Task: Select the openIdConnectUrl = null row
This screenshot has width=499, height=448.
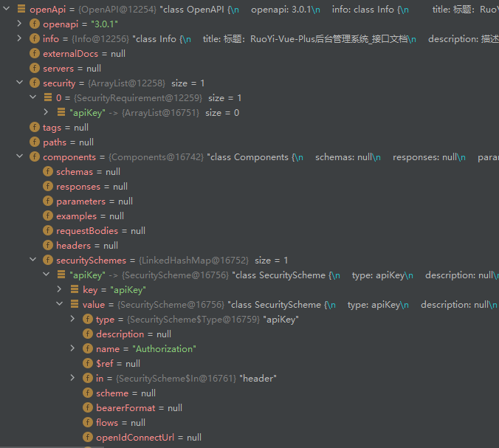Action: [250, 437]
